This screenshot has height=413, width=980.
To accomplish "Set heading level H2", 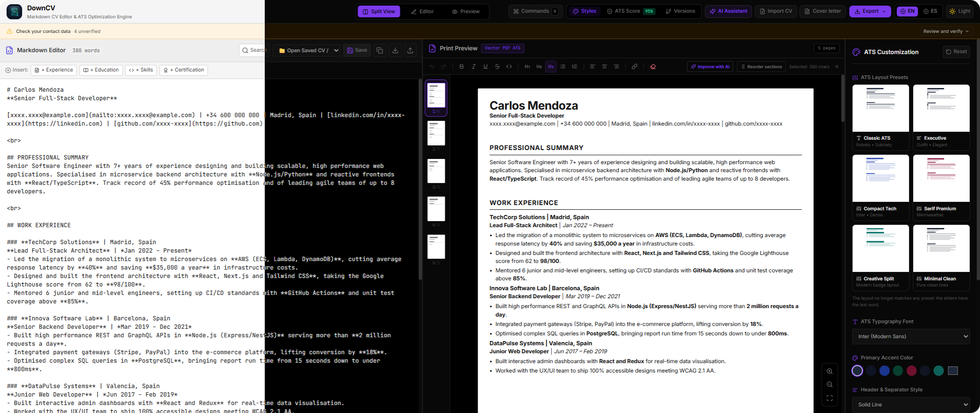I will (539, 67).
